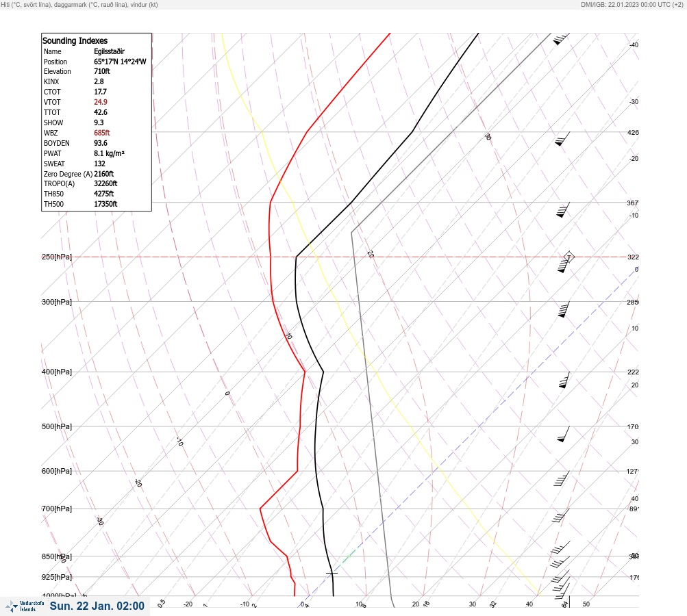687x616 pixels.
Task: Click the Zero Degree (A) value '2160ft'
Action: [104, 174]
